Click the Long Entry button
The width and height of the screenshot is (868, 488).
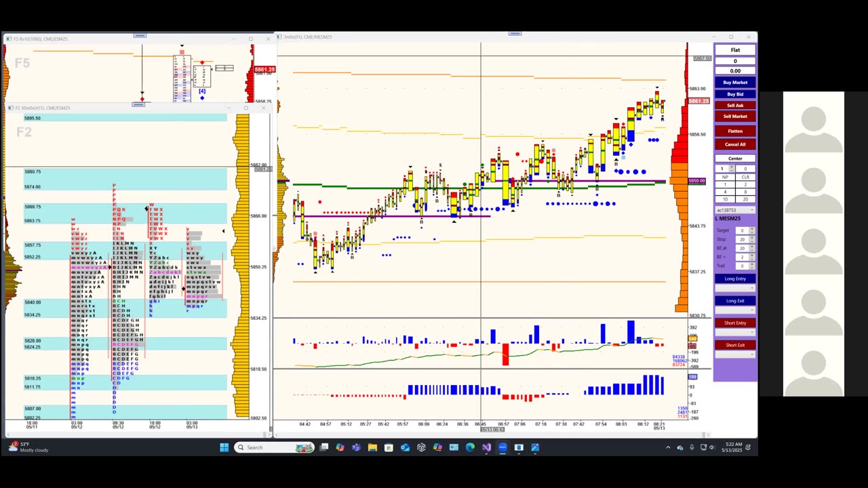(735, 279)
